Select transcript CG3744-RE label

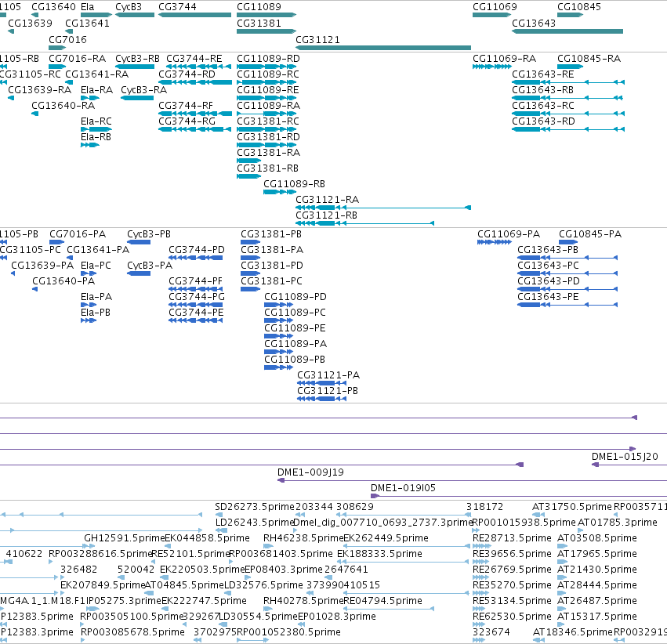[194, 58]
